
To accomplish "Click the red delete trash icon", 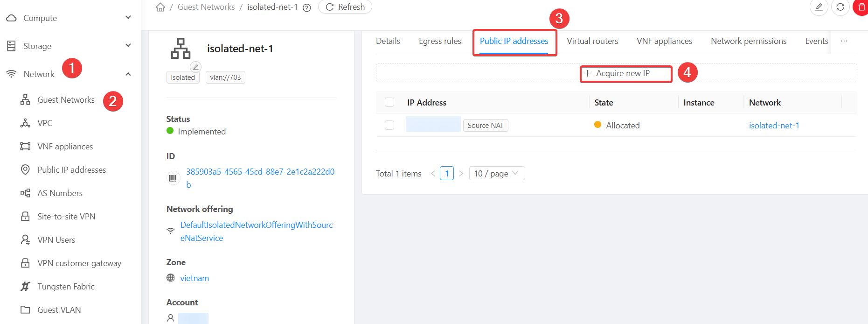I will [x=861, y=7].
